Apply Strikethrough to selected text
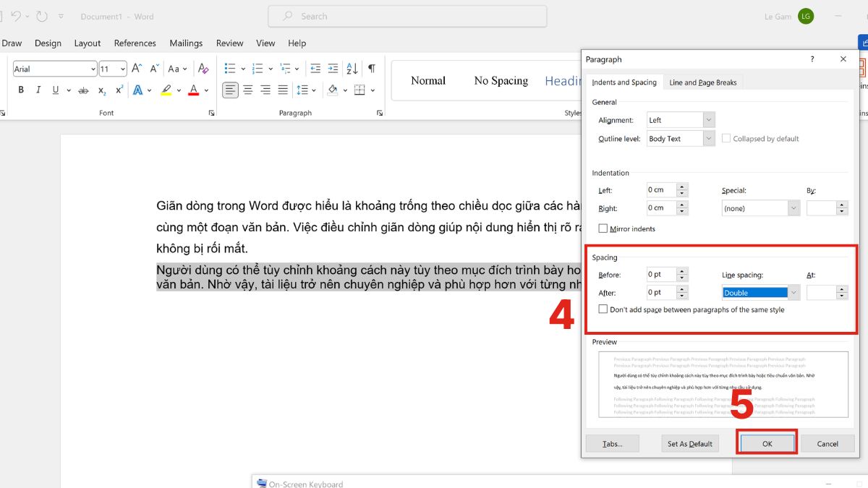868x488 pixels. pos(83,90)
